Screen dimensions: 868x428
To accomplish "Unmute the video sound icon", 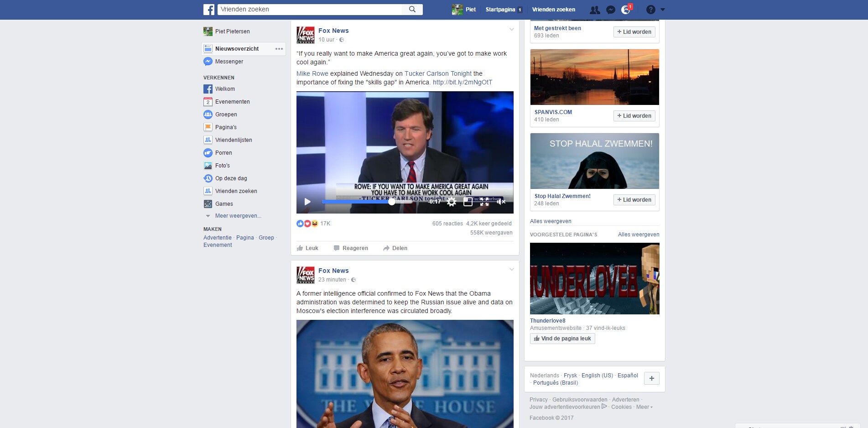I will (x=501, y=202).
